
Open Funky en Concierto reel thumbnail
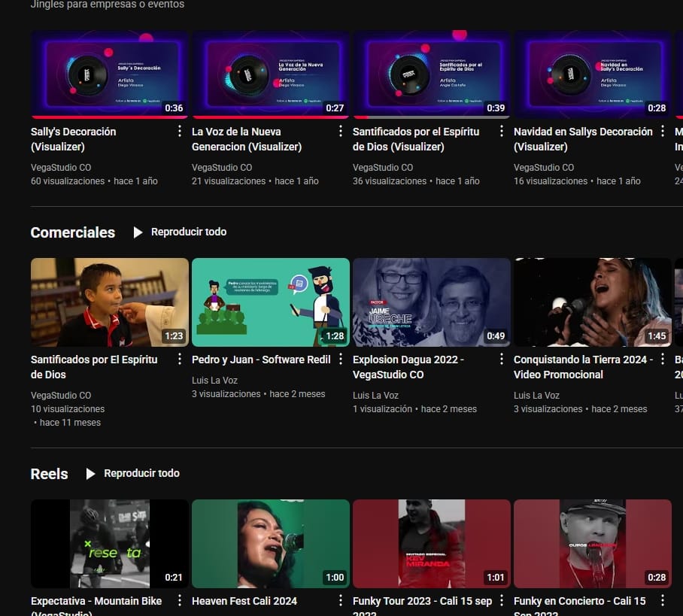click(x=592, y=543)
